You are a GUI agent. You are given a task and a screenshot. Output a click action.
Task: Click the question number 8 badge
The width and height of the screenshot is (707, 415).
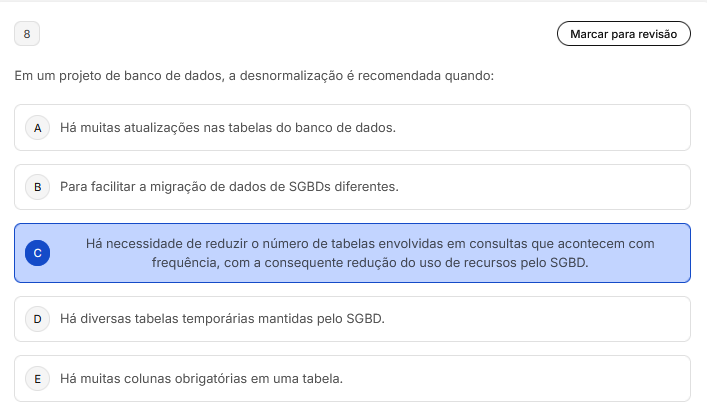pos(26,34)
